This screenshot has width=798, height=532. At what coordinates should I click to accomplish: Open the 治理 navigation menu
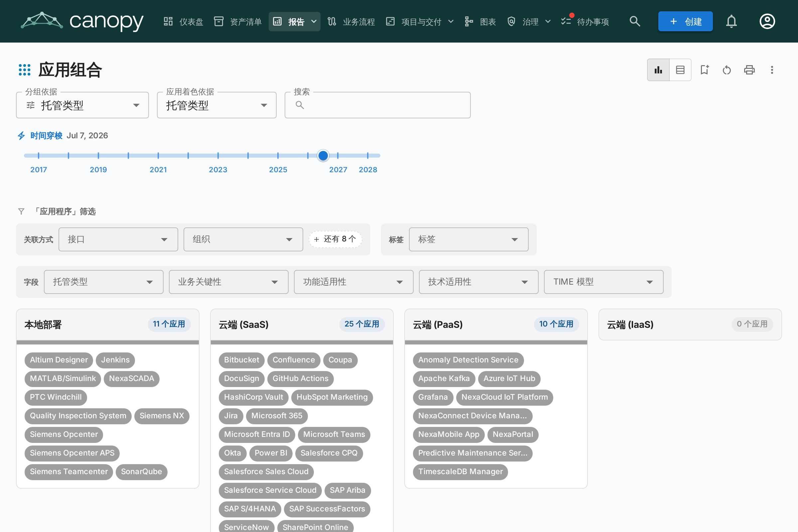(x=529, y=22)
